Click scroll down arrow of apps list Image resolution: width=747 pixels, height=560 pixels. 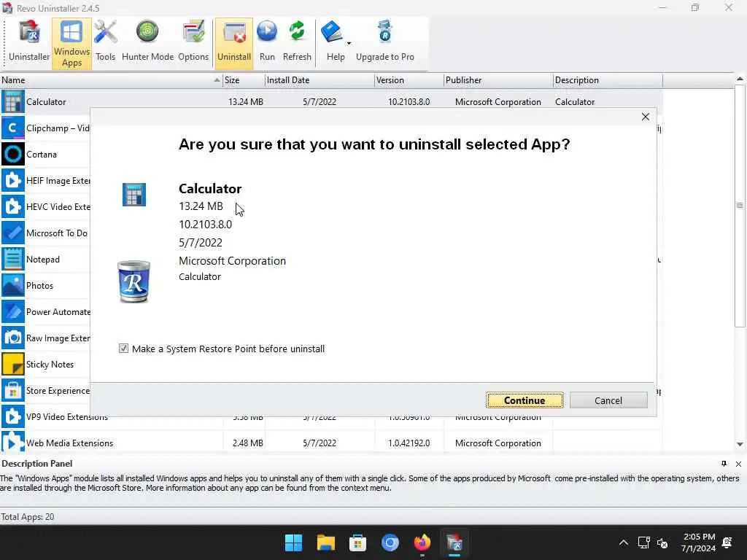[740, 444]
